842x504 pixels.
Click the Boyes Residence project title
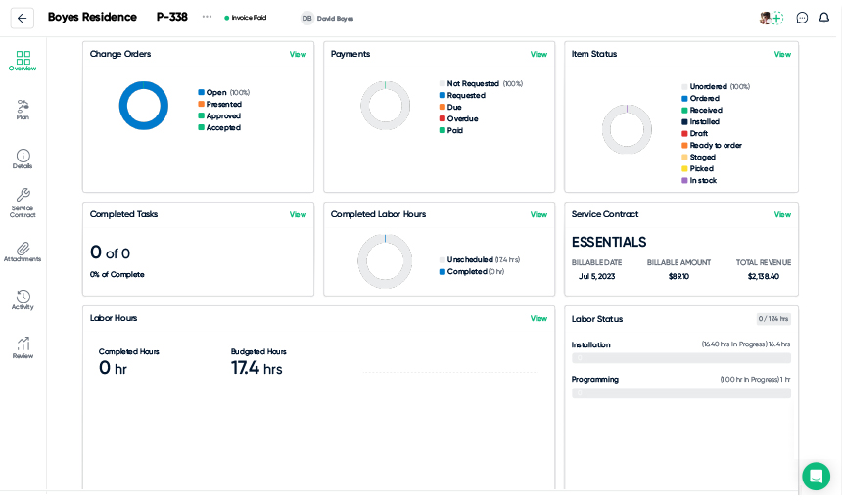tap(92, 18)
